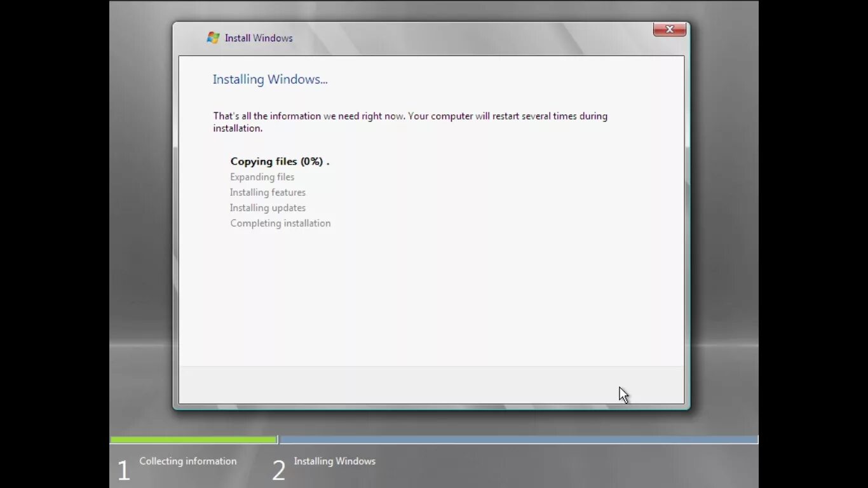Click the 'Installing updates' step
The width and height of the screenshot is (868, 488).
pyautogui.click(x=268, y=208)
